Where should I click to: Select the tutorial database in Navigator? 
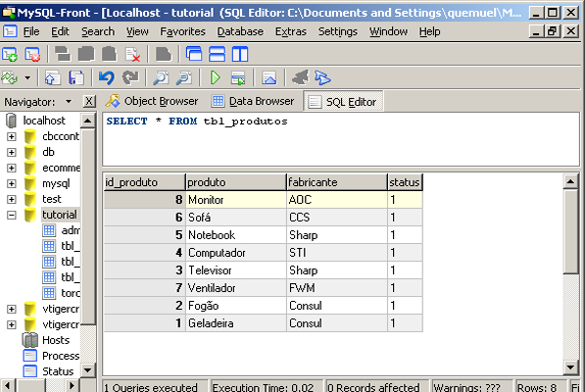[60, 215]
